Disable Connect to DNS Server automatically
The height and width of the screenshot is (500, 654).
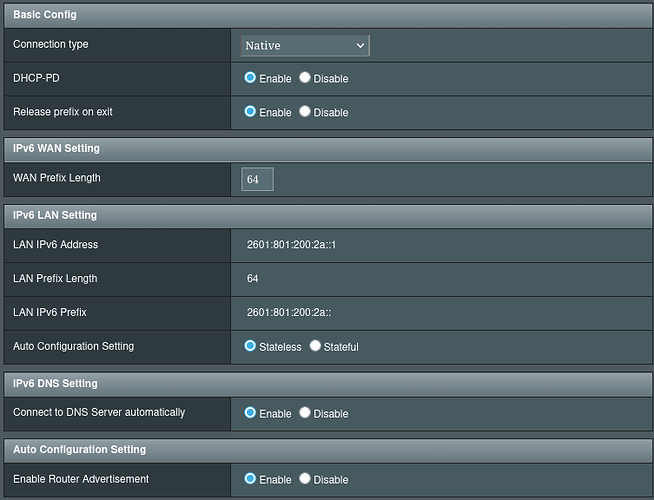[x=305, y=413]
